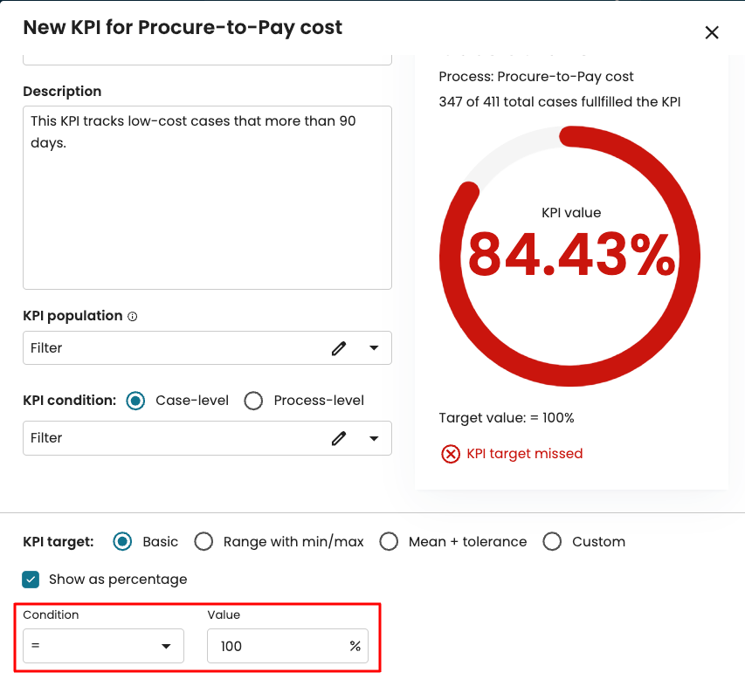The image size is (745, 700).
Task: Edit the KPI condition filter with pencil icon
Action: tap(339, 438)
